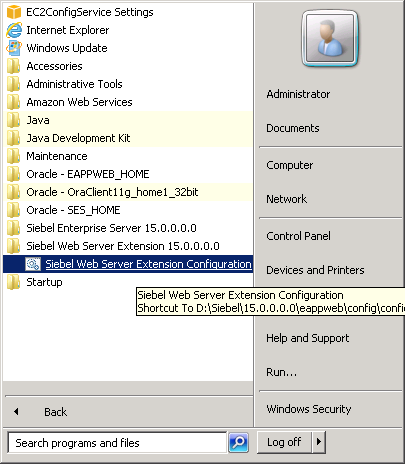
Task: Click the Search programs and files field
Action: [x=117, y=443]
